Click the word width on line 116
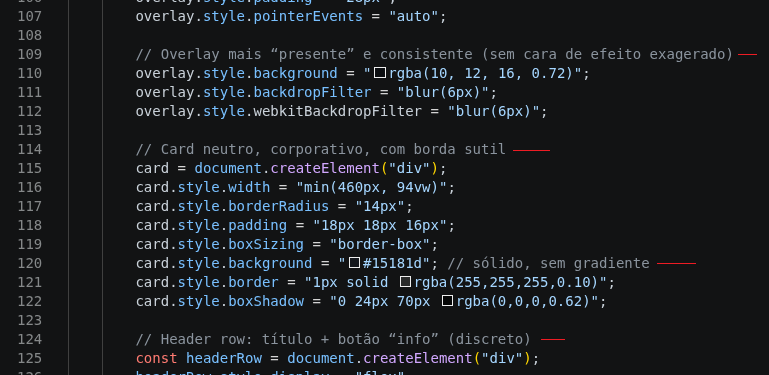The height and width of the screenshot is (375, 769). coord(249,187)
